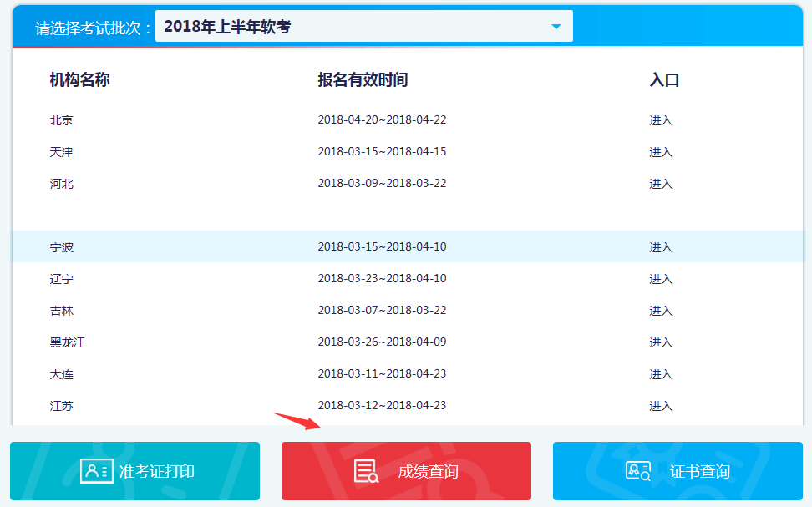The width and height of the screenshot is (812, 507).
Task: Click 进入 link for 吉林
Action: pos(661,311)
